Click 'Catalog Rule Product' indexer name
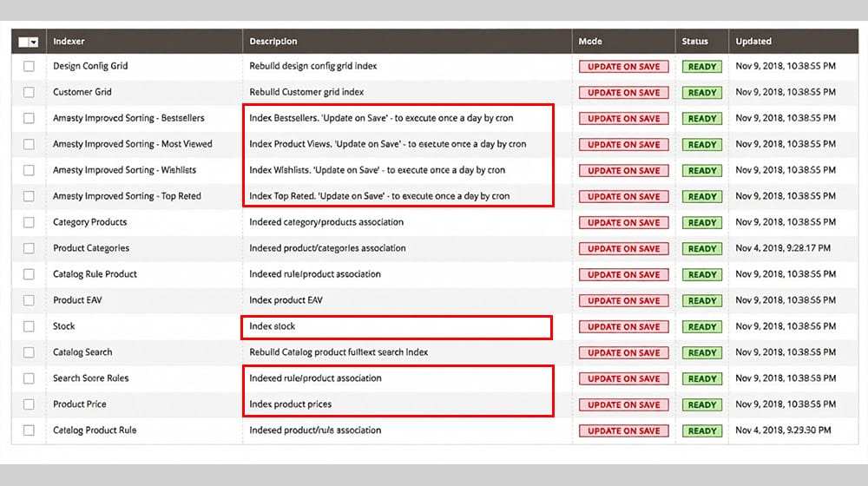 coord(95,274)
